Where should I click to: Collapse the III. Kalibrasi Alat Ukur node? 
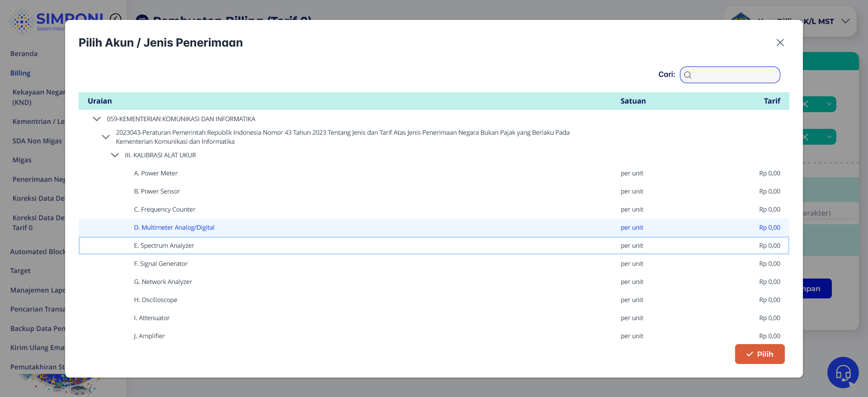(x=115, y=155)
